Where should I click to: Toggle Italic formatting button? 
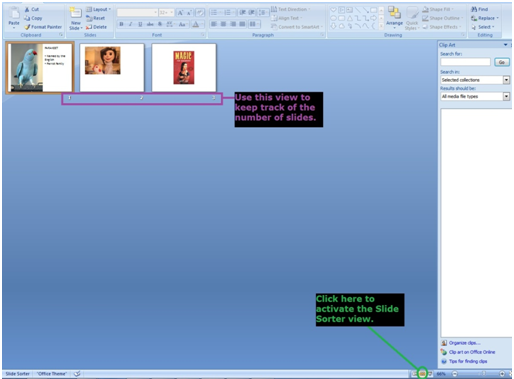click(131, 24)
